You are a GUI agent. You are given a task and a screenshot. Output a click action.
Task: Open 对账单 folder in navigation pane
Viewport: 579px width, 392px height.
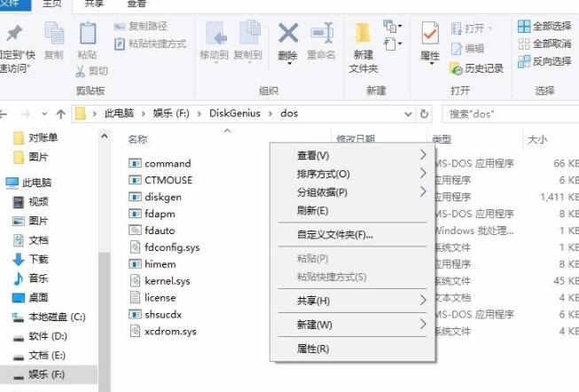(35, 137)
